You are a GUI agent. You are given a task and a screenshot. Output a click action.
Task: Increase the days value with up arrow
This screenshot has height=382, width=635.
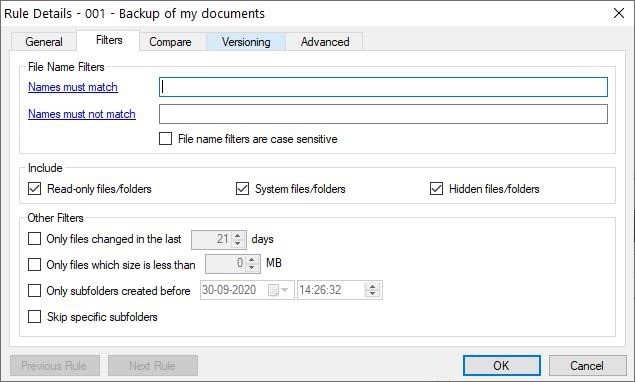pyautogui.click(x=238, y=235)
